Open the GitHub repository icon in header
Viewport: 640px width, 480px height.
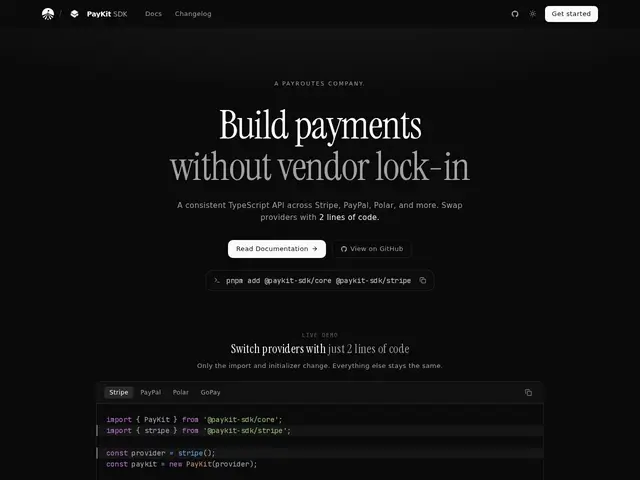[x=515, y=14]
